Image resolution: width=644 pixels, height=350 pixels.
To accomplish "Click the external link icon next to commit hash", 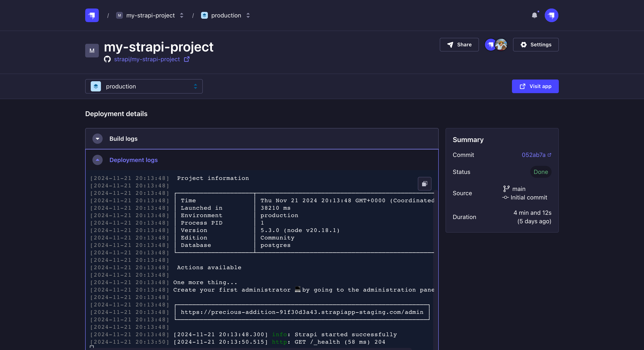I will point(549,155).
